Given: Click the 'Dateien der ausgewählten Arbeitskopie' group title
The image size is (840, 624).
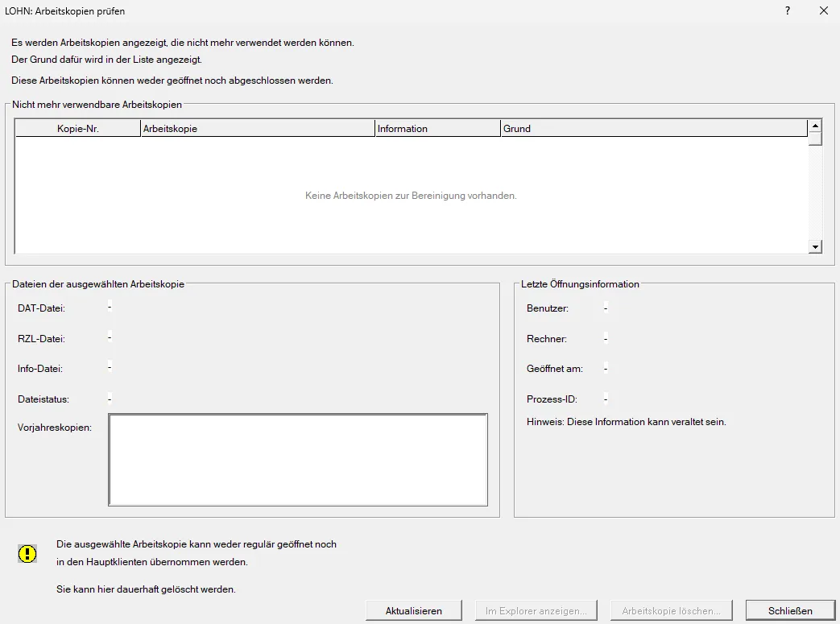Looking at the screenshot, I should [x=98, y=284].
